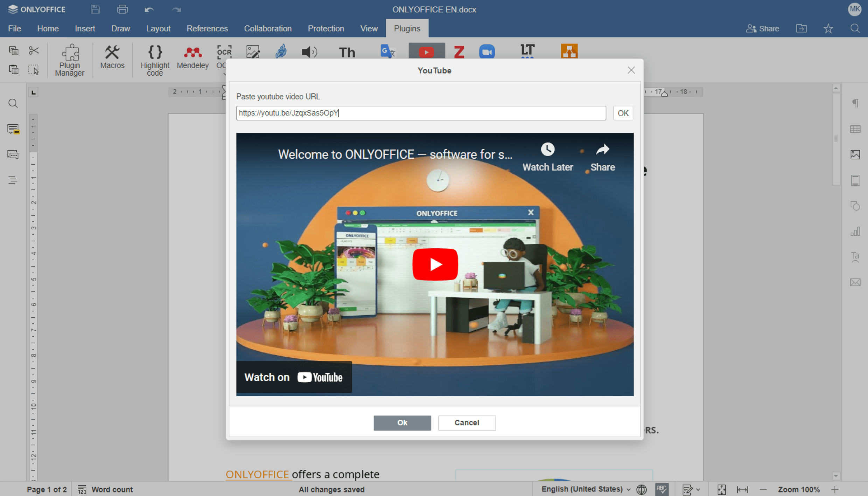This screenshot has height=496, width=868.
Task: Click OK next to the URL field
Action: click(x=623, y=113)
